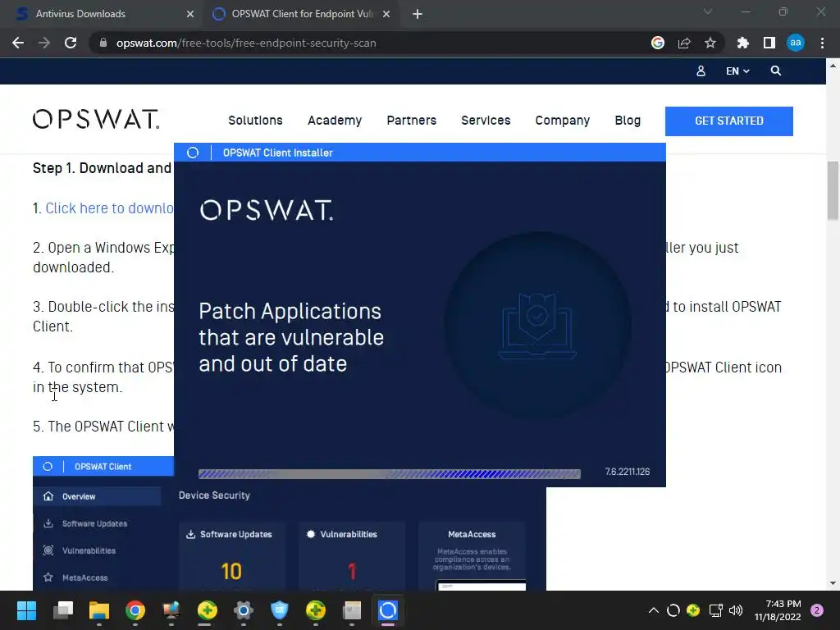The height and width of the screenshot is (630, 840).
Task: Open File Explorer from taskbar
Action: 99,610
